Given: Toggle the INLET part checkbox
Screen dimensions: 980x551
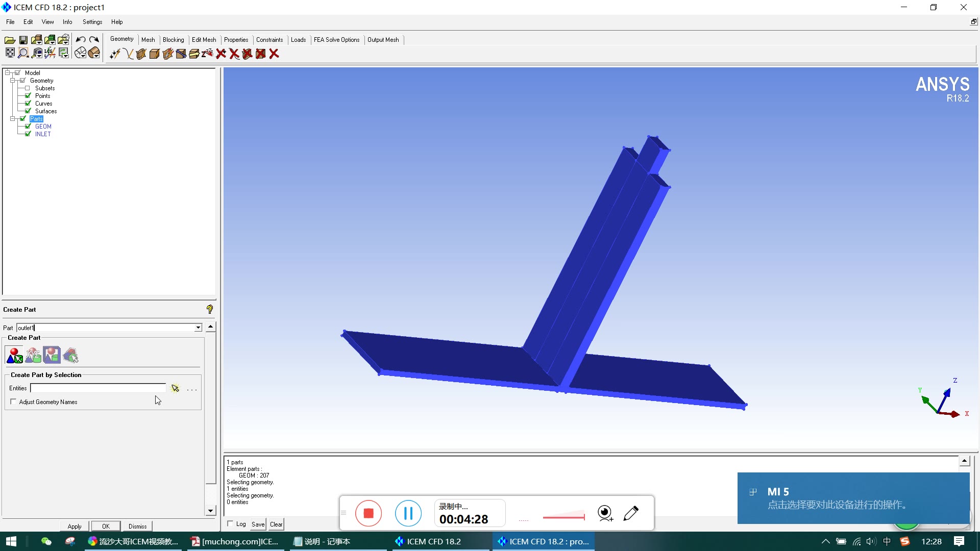Looking at the screenshot, I should tap(28, 134).
